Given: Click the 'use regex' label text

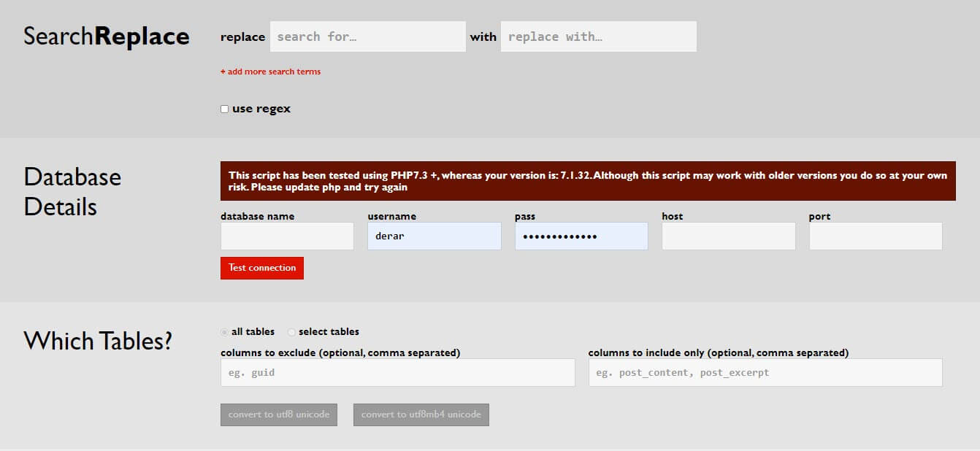Looking at the screenshot, I should pos(261,109).
